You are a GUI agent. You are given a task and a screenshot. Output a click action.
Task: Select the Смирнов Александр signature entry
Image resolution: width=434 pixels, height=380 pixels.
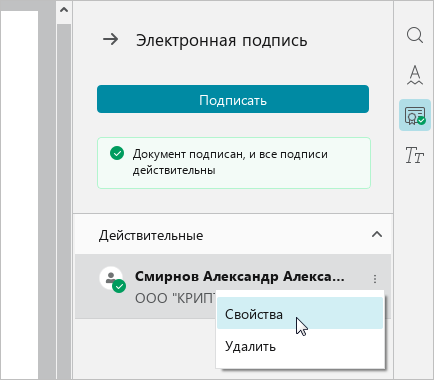click(233, 287)
